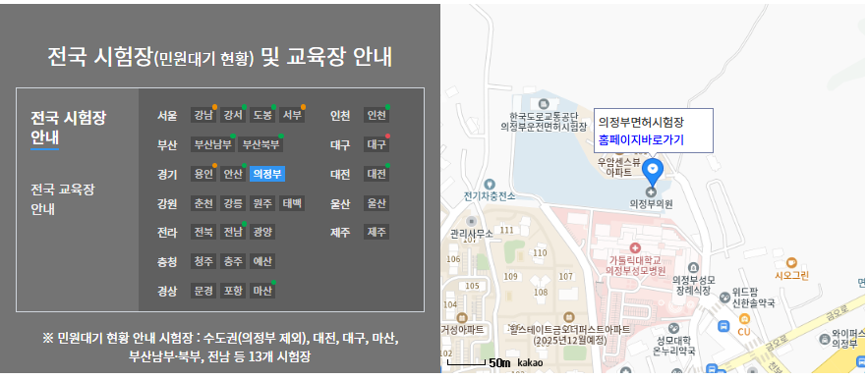The width and height of the screenshot is (868, 380).
Task: Select the 전국 시험장 안내 tab
Action: [x=68, y=127]
